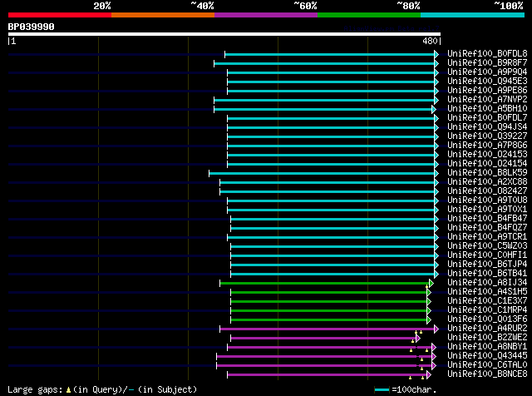The image size is (532, 396).
Task: Select label UniRef100_A4S1H5
Action: coord(487,292)
